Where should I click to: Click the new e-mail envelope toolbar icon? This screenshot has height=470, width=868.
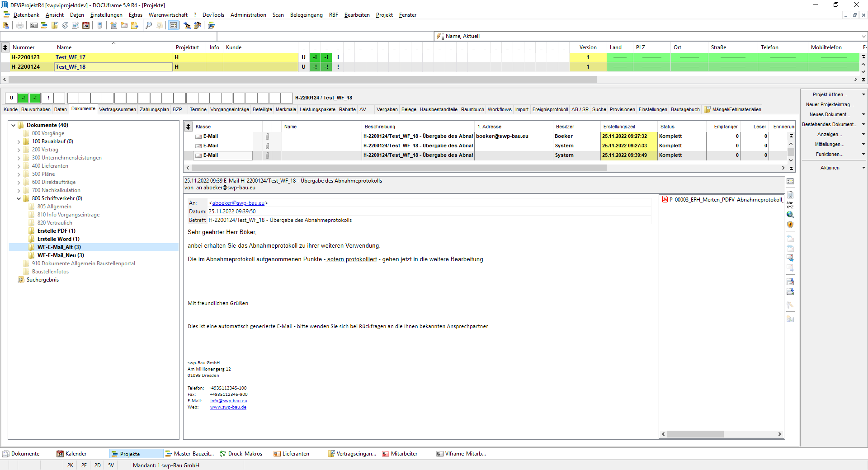(124, 25)
